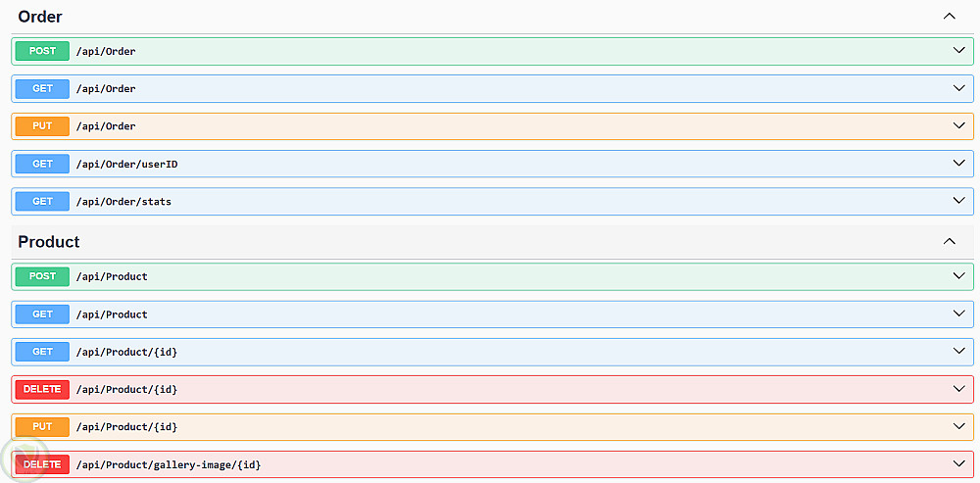The width and height of the screenshot is (980, 483).
Task: Collapse the Product section chevron
Action: coord(949,241)
